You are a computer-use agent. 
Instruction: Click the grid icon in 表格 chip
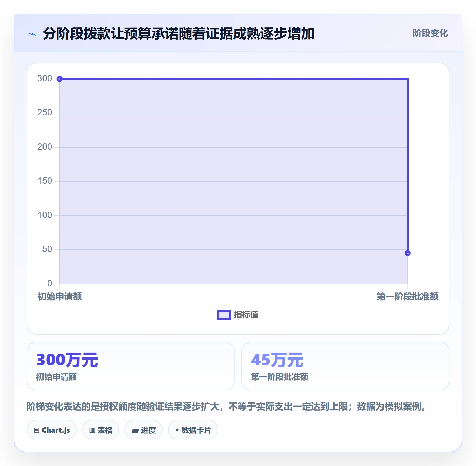coord(92,430)
